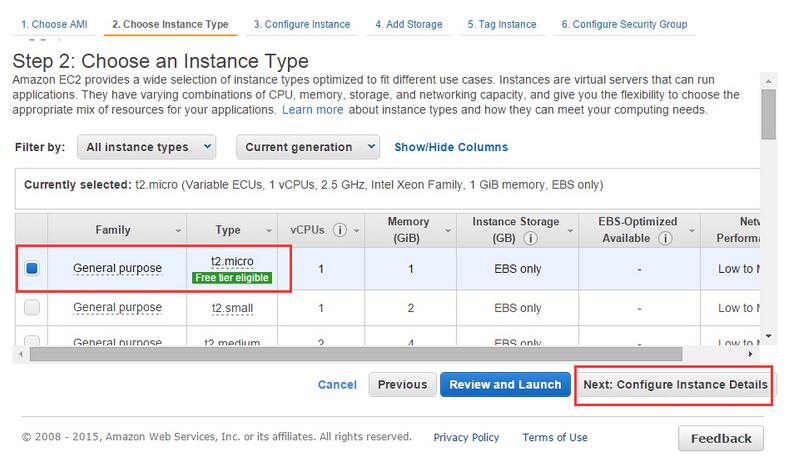804x472 pixels.
Task: Click the vertical scrollbar down arrow
Action: coord(768,336)
